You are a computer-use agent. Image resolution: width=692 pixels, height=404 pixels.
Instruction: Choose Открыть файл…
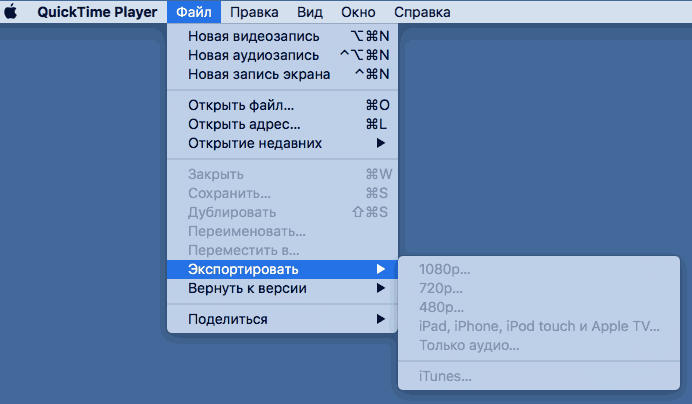click(282, 105)
